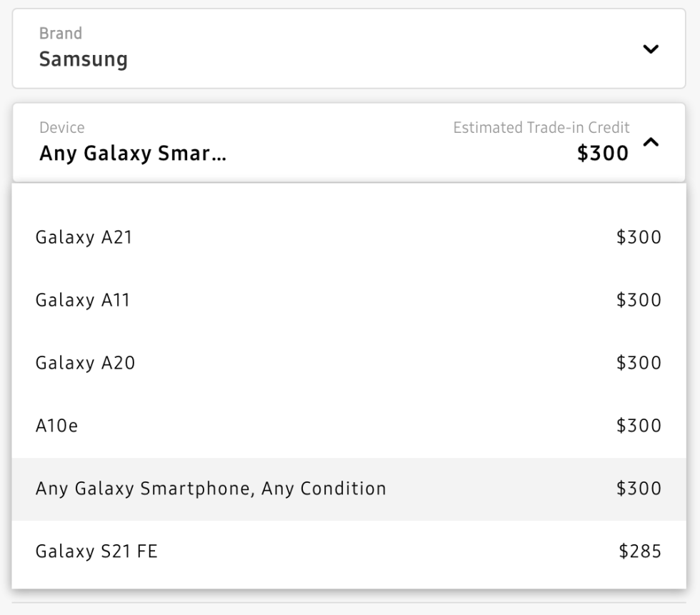
Task: Click the bold $300 trade-in credit total
Action: coord(603,153)
